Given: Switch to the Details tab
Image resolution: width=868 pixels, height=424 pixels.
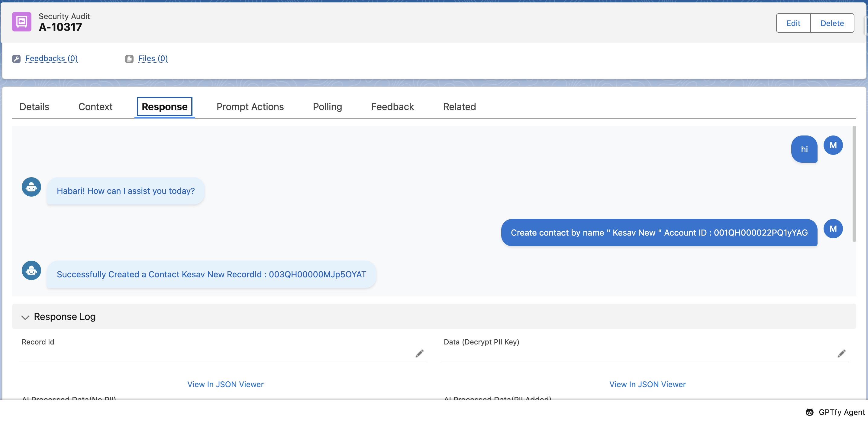Looking at the screenshot, I should (x=34, y=106).
